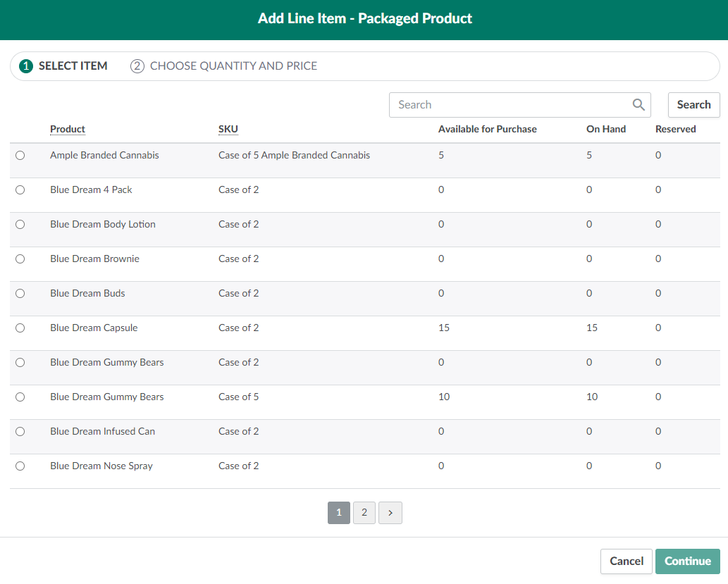Cancel the Add Line Item dialog
The image size is (728, 584).
[x=626, y=561]
